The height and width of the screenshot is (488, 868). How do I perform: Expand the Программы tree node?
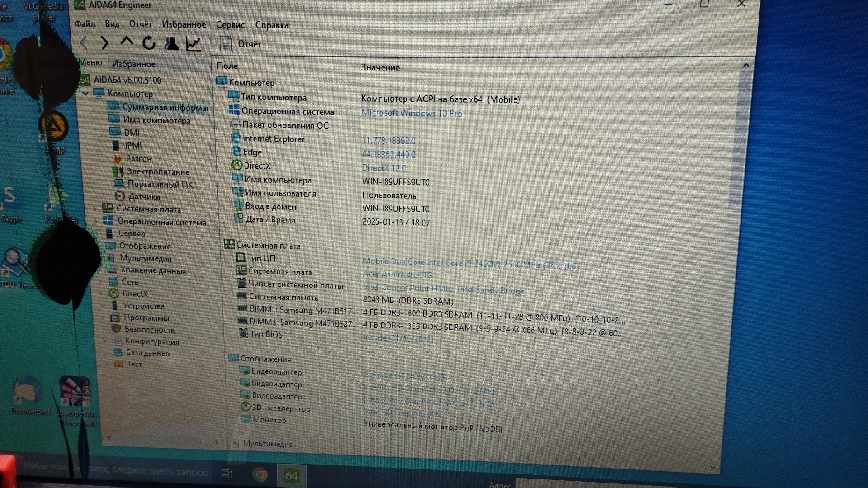(103, 317)
